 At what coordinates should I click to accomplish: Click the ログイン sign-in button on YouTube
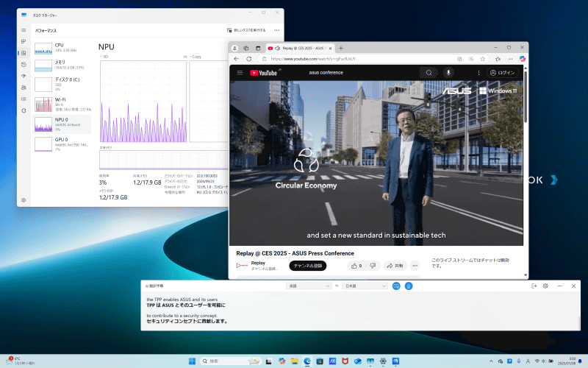(503, 73)
